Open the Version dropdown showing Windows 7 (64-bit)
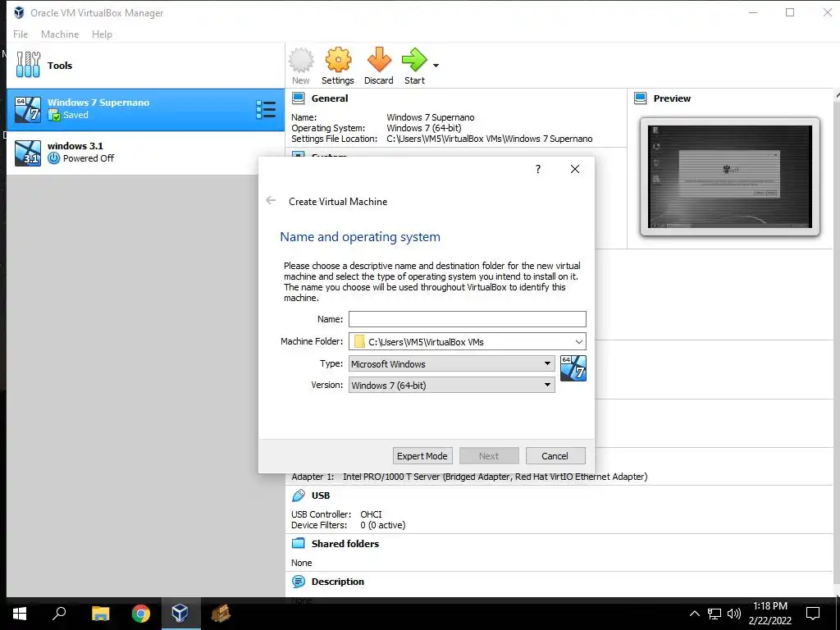Viewport: 840px width, 630px height. click(452, 385)
